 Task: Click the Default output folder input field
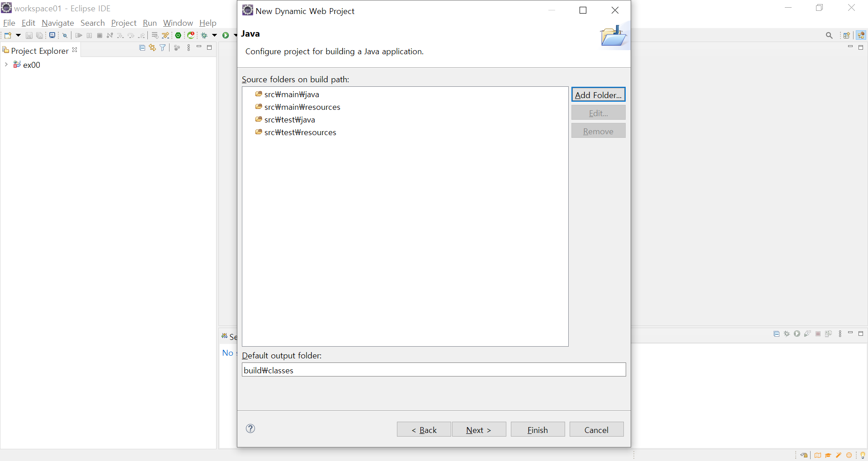click(434, 370)
